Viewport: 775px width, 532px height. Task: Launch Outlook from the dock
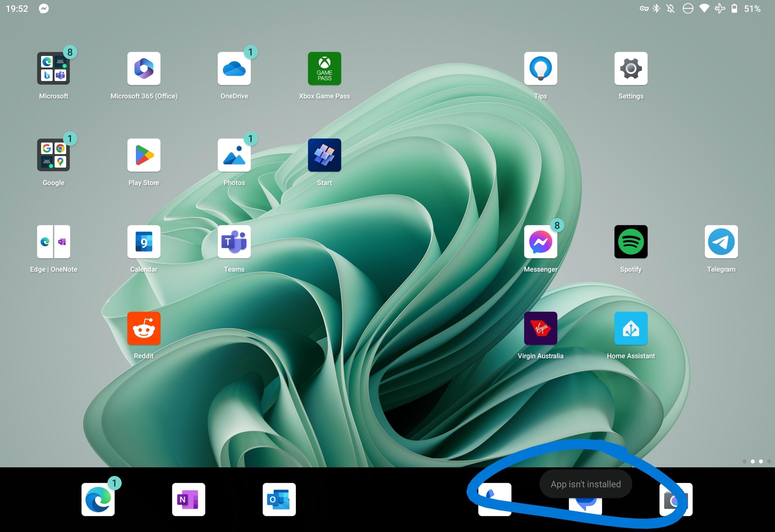(279, 499)
